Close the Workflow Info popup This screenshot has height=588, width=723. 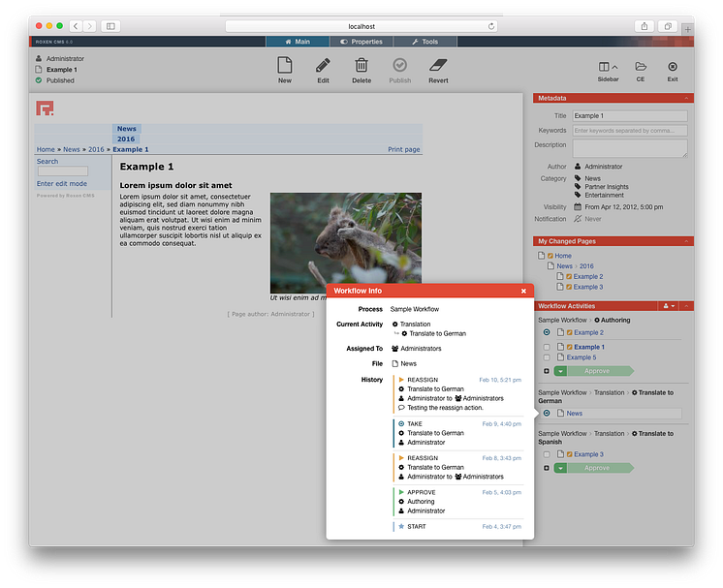pyautogui.click(x=523, y=291)
